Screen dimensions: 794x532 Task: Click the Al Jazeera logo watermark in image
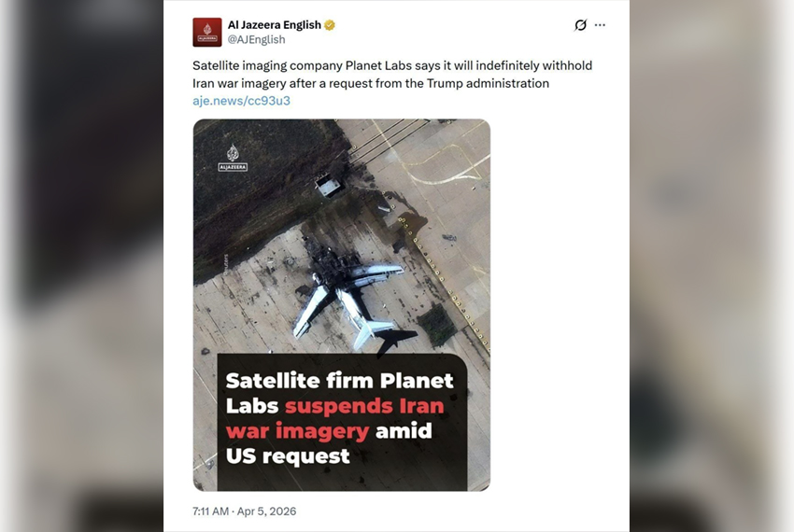(233, 158)
